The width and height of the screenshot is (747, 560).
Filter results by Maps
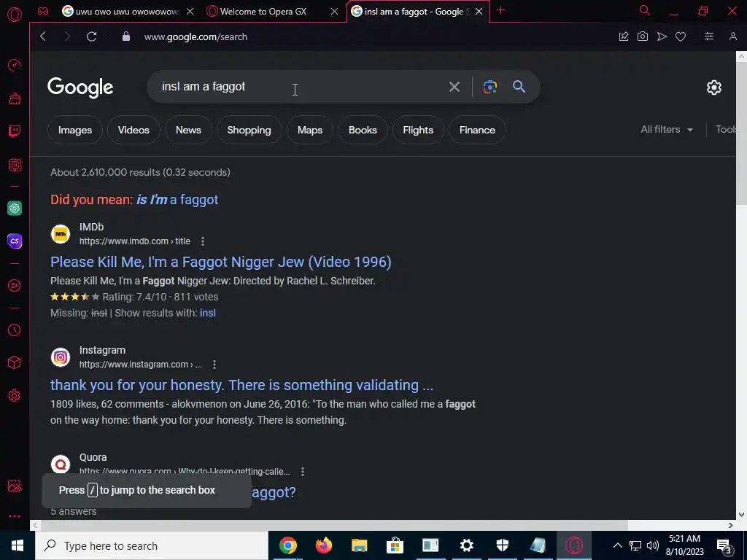point(309,130)
